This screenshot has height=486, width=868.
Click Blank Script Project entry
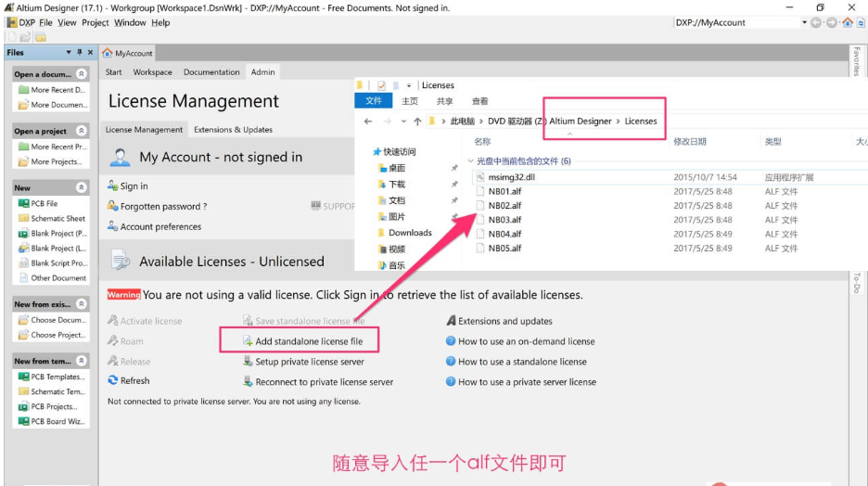pyautogui.click(x=53, y=262)
